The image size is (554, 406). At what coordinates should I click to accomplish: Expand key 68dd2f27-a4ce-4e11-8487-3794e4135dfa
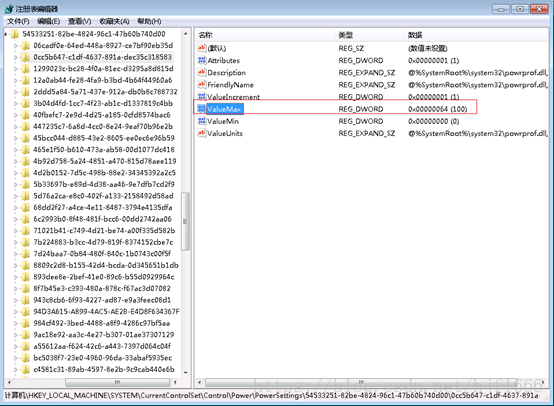[x=16, y=208]
